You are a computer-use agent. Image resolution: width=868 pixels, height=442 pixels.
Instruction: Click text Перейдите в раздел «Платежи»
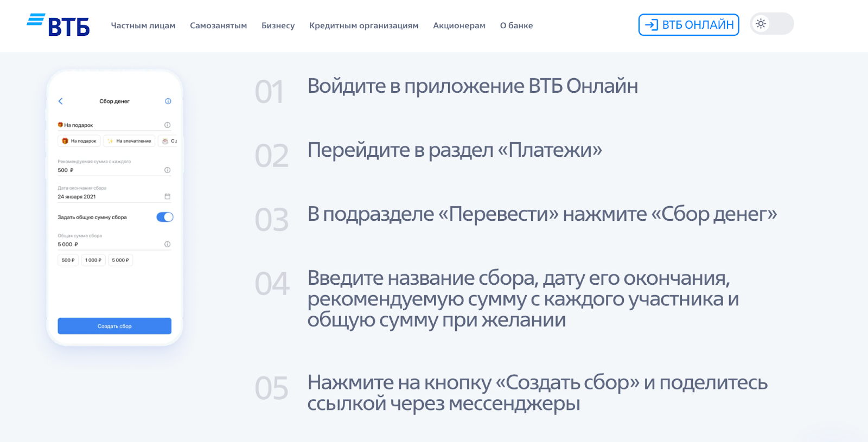pos(455,150)
